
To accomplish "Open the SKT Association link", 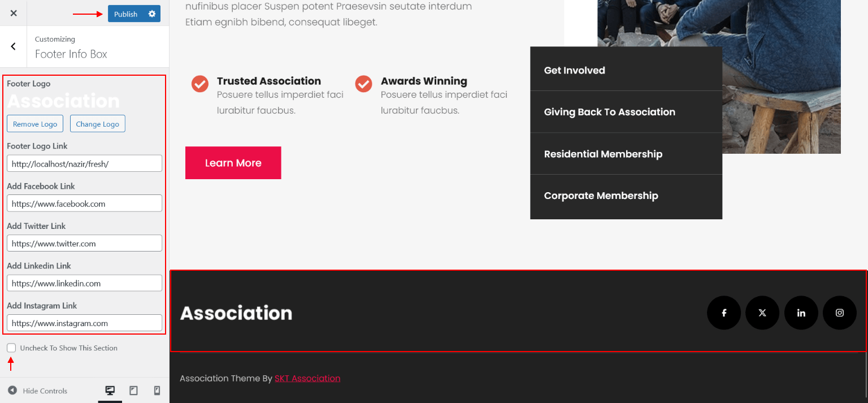I will [x=307, y=378].
